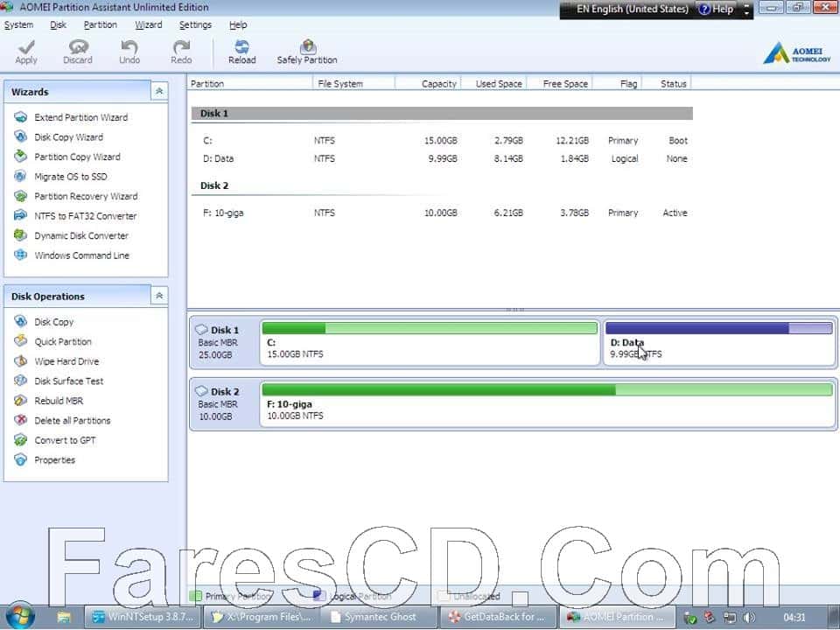This screenshot has width=840, height=630.
Task: Click Disk Copy under Disk Operations
Action: 53,322
